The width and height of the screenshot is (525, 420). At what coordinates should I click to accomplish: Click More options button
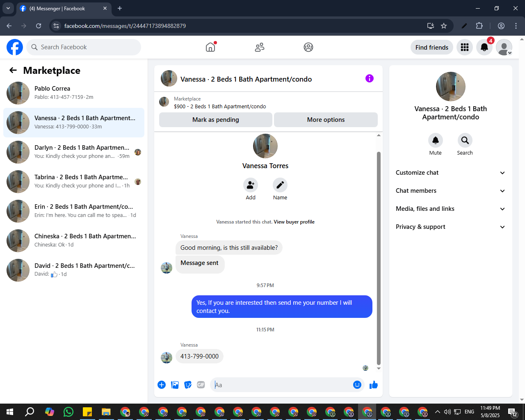tap(326, 120)
